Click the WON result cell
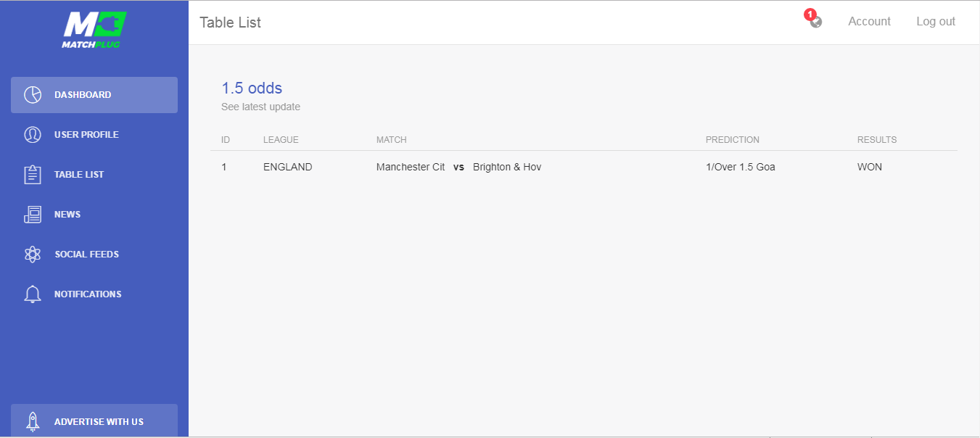980x438 pixels. pyautogui.click(x=870, y=168)
